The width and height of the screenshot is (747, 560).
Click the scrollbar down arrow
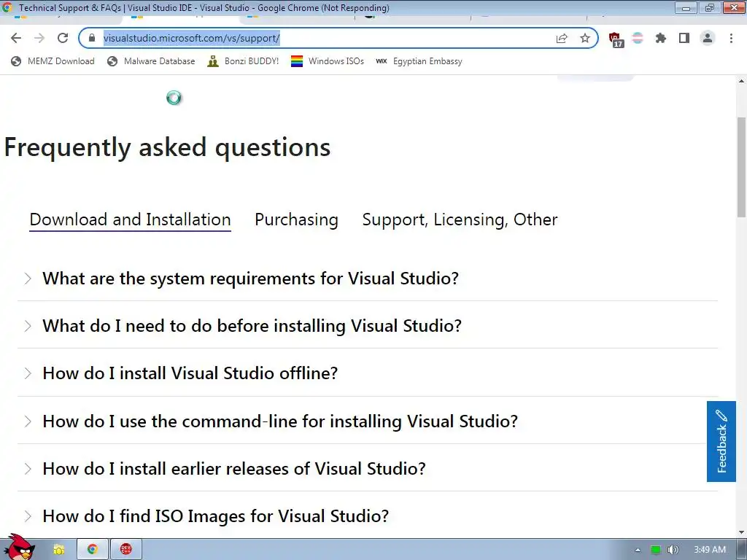741,532
